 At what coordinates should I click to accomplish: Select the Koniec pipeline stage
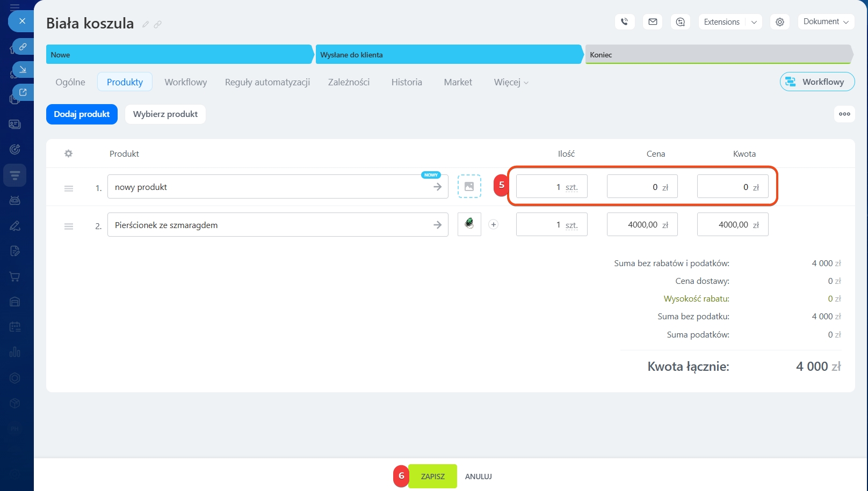pos(718,55)
